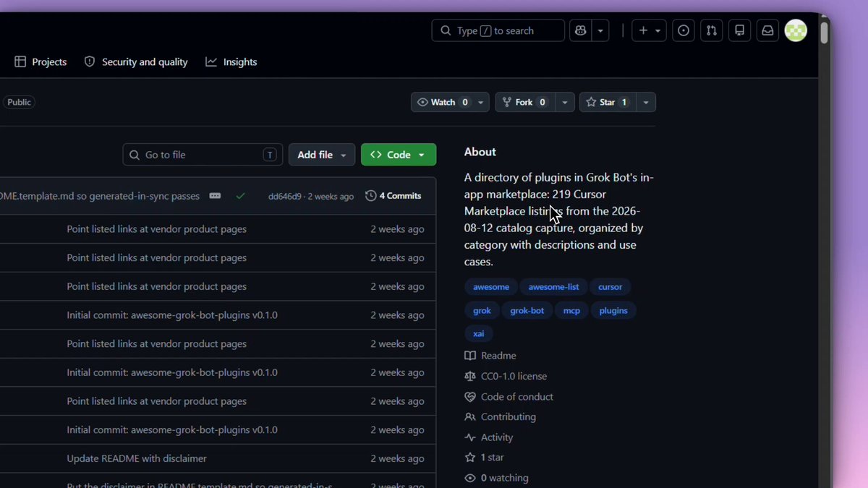Open the create new plus menu
The width and height of the screenshot is (868, 488).
649,30
